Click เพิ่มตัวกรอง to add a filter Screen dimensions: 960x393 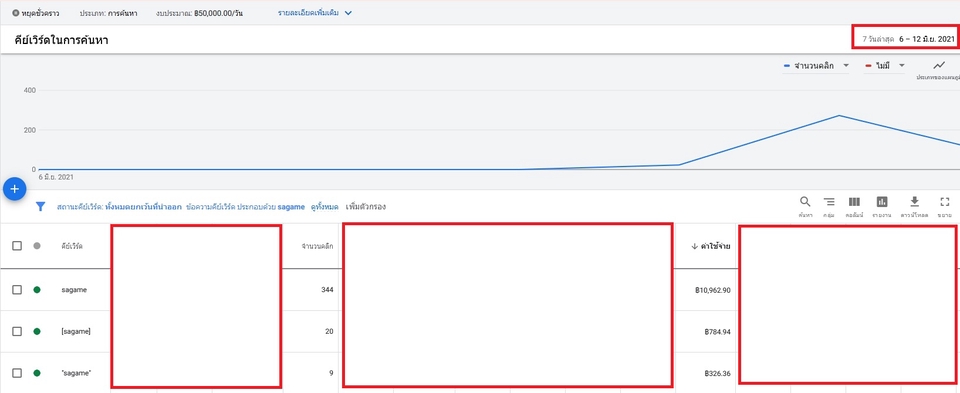[x=366, y=207]
